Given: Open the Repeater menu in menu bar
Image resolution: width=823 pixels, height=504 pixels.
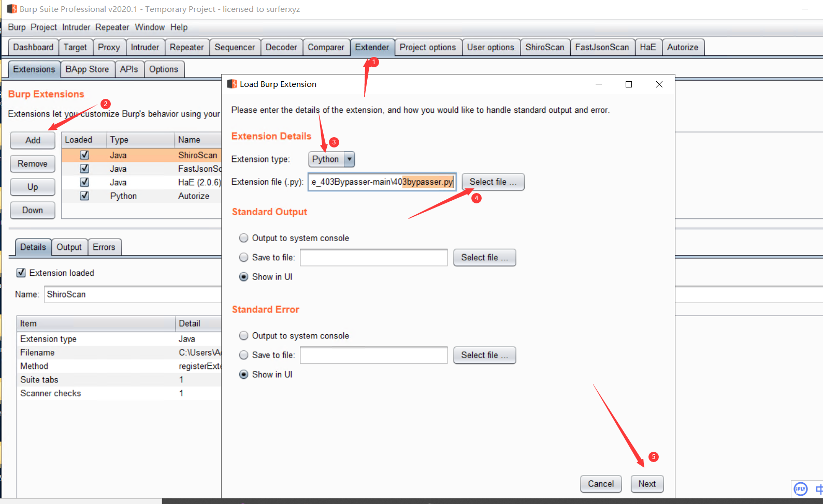Looking at the screenshot, I should click(112, 27).
